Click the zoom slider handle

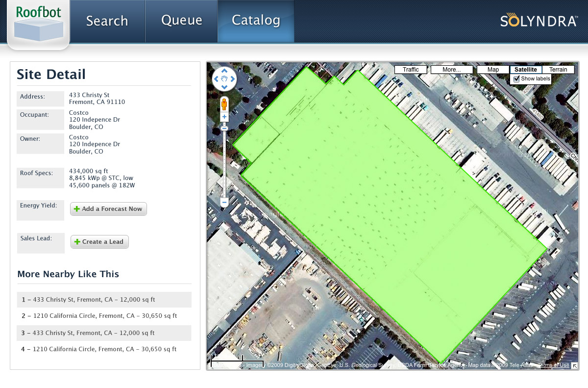224,128
